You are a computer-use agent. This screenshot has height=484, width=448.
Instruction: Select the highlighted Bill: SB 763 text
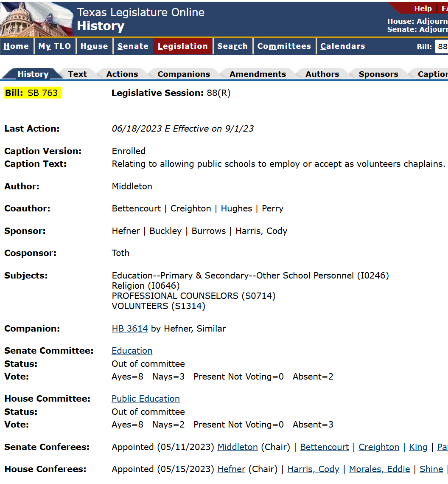(32, 93)
